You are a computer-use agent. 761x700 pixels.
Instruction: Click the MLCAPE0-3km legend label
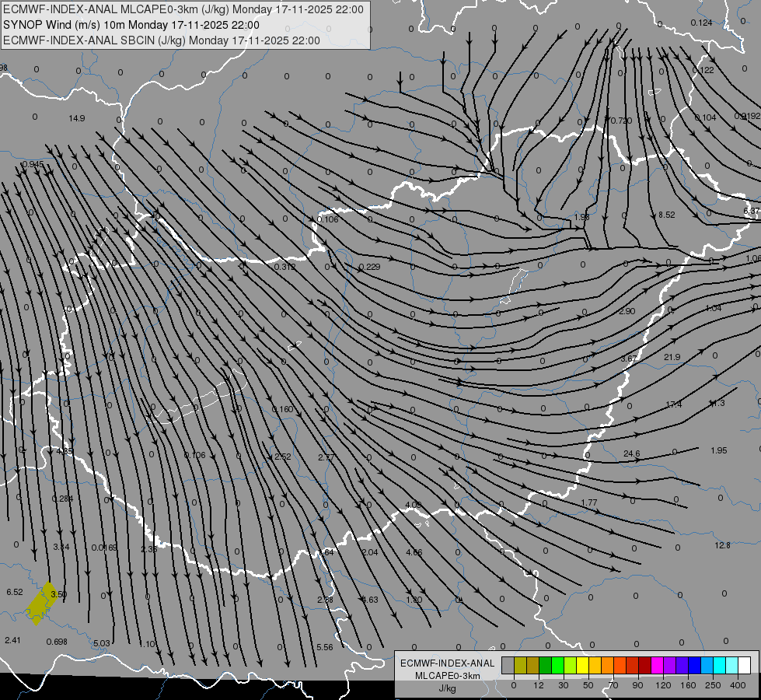(x=448, y=676)
